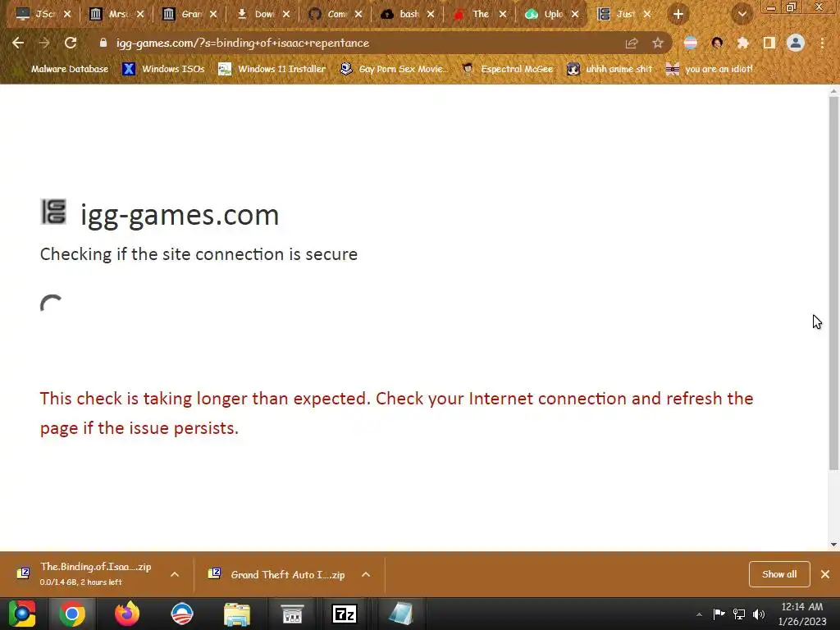The height and width of the screenshot is (630, 840).
Task: Click the red 'taking longer than expected' message
Action: [x=396, y=413]
